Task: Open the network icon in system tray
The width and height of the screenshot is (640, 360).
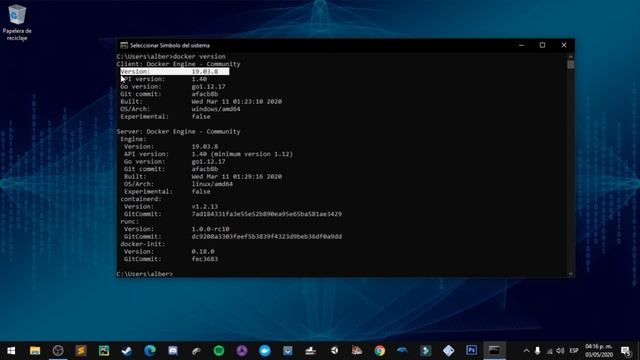Action: [549, 351]
